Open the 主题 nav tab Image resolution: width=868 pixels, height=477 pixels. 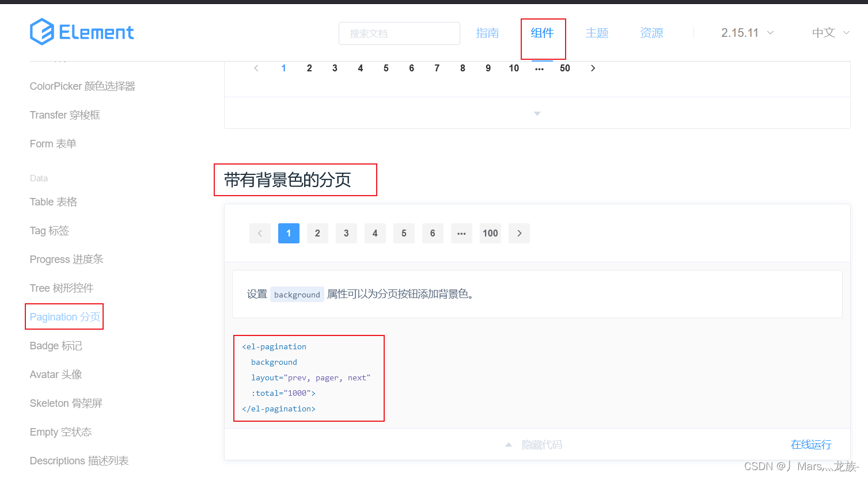point(597,33)
